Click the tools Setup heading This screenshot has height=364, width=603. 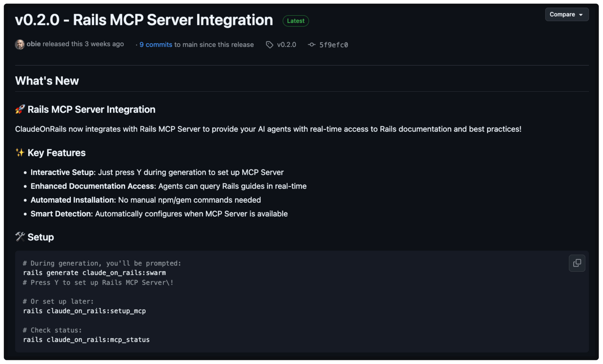click(x=35, y=237)
